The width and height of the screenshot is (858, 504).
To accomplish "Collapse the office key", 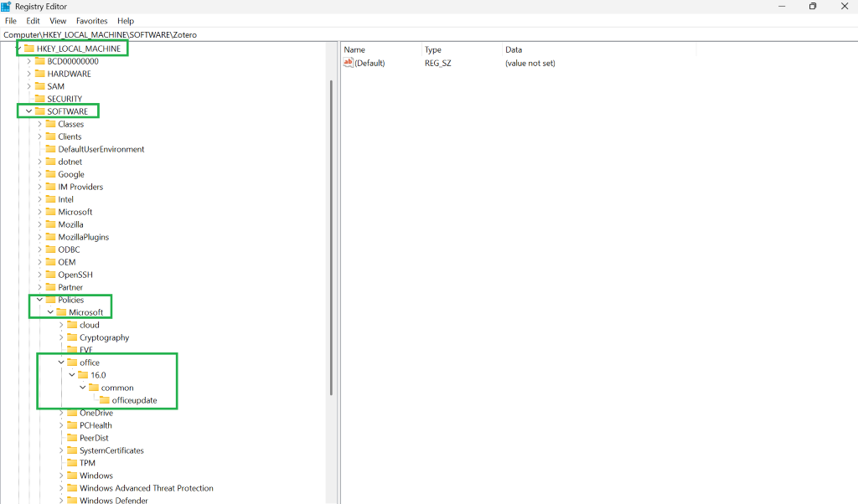I will pyautogui.click(x=61, y=363).
